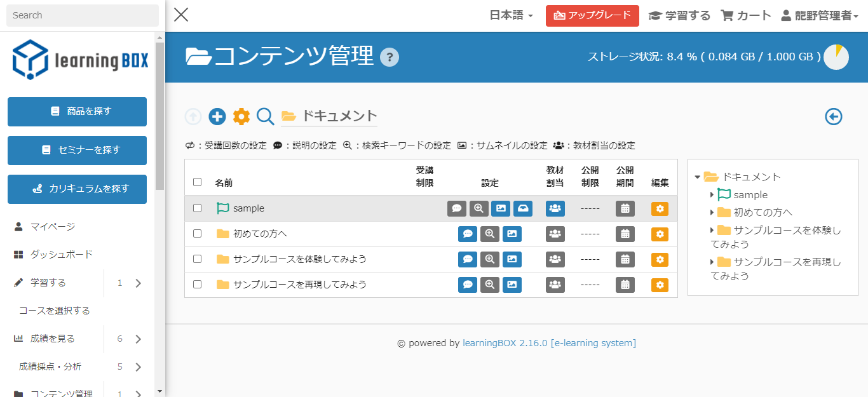The image size is (868, 397).
Task: Open ダッシュボード from the sidebar
Action: (62, 255)
